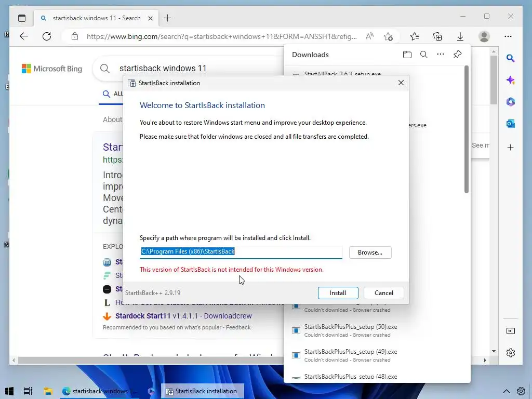Click the Microsoft Bing logo
532x399 pixels.
click(52, 69)
